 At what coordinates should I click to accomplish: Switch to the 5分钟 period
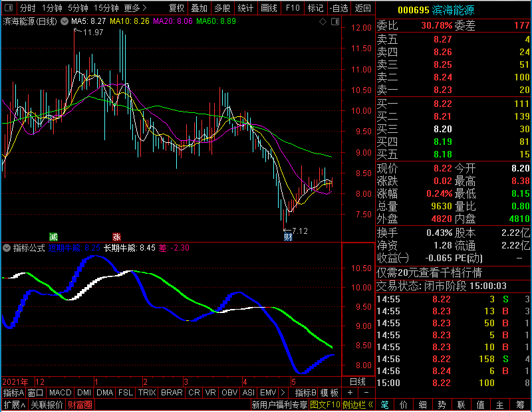pyautogui.click(x=78, y=8)
